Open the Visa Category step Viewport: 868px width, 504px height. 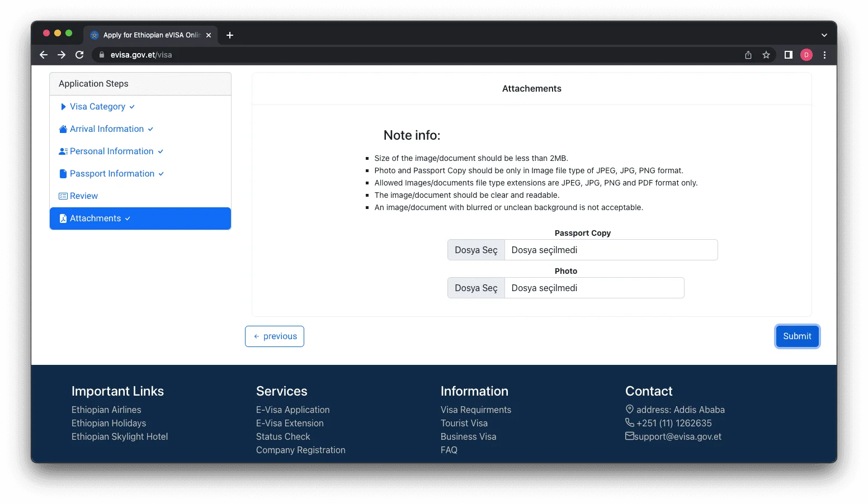(97, 107)
